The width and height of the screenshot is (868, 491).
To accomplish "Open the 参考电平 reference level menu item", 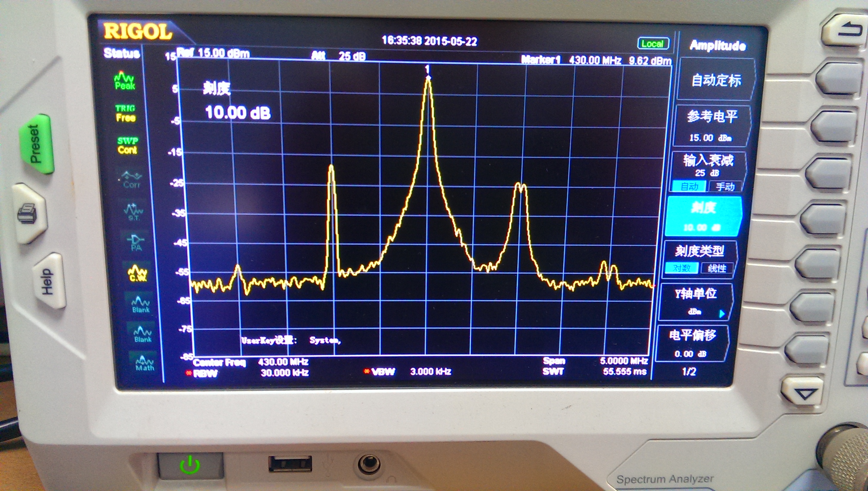I will coord(712,125).
